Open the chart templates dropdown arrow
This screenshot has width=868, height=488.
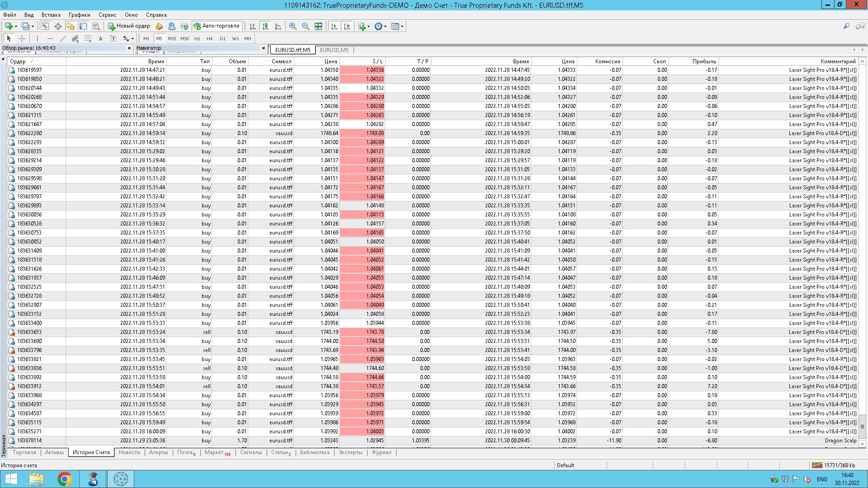[x=402, y=26]
